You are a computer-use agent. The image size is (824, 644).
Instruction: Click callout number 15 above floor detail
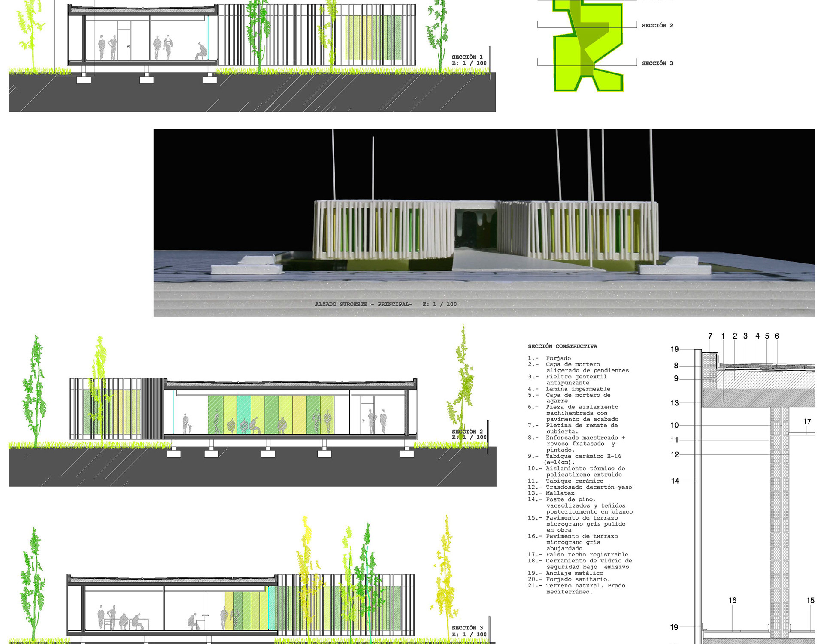click(810, 601)
